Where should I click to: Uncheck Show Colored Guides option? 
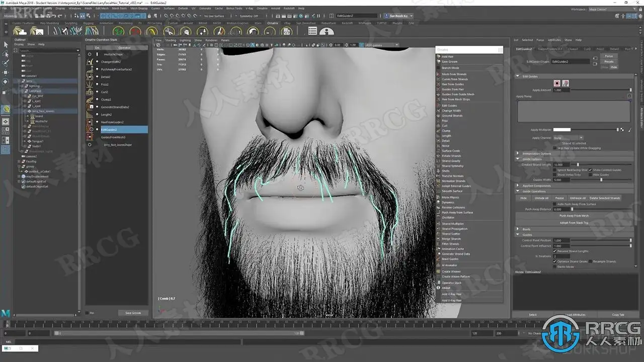coord(591,170)
